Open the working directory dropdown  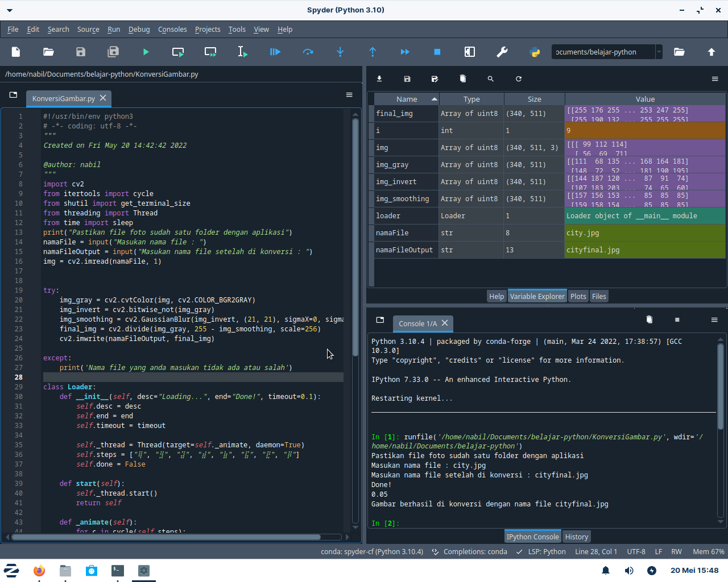pyautogui.click(x=659, y=52)
